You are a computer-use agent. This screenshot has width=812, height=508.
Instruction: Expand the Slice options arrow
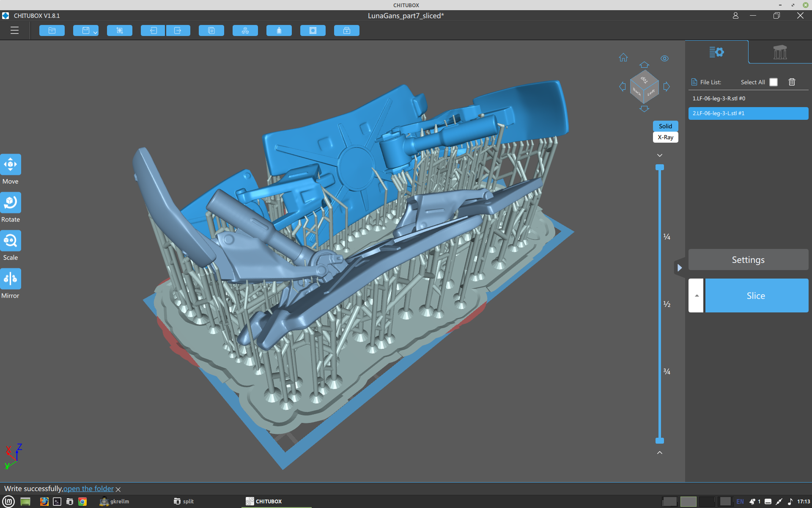696,295
